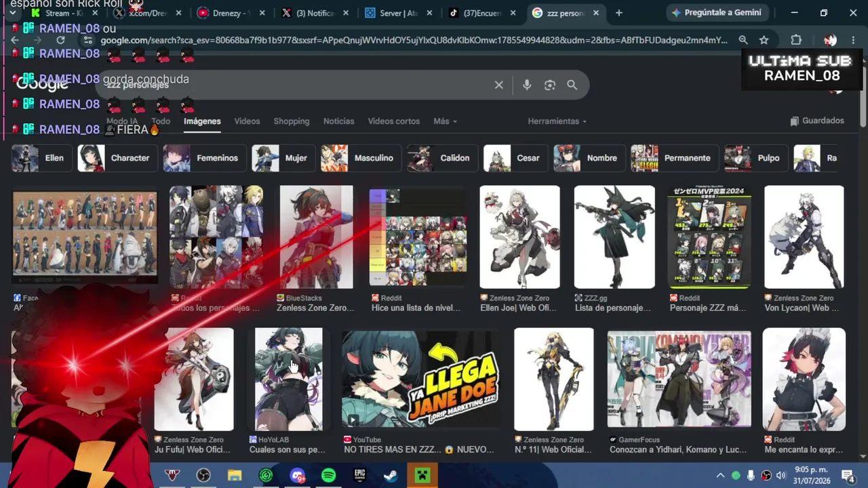The height and width of the screenshot is (488, 868).
Task: Open the Guardados saved items link
Action: (x=817, y=121)
